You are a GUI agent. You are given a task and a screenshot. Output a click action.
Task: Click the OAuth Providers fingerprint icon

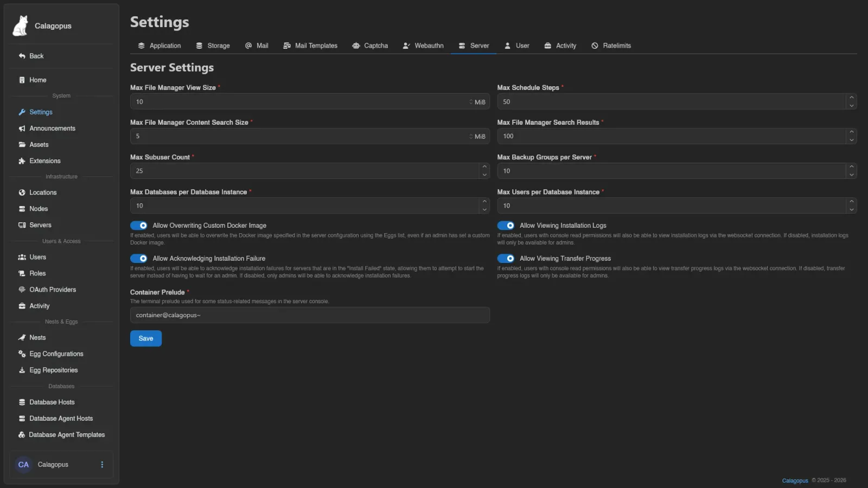[x=22, y=290]
